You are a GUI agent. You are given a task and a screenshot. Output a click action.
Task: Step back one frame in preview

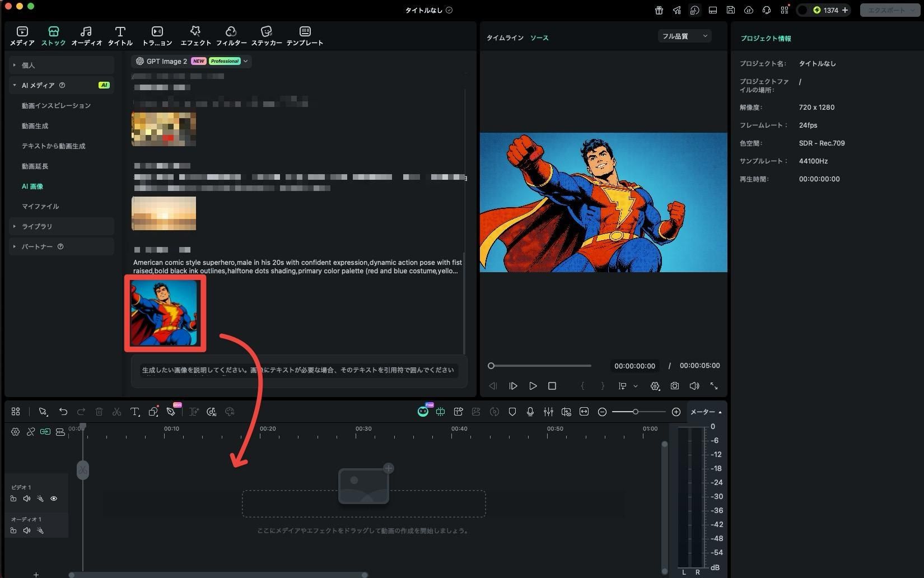[x=493, y=386]
